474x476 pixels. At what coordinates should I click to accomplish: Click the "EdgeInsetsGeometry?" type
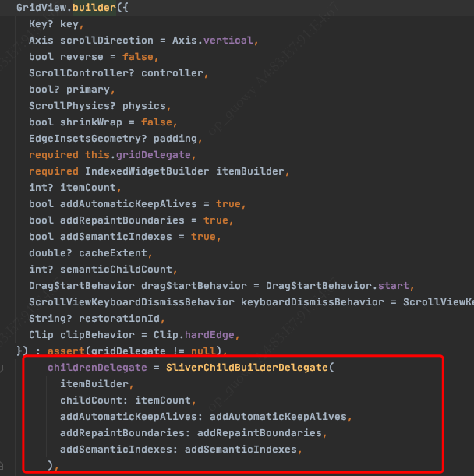pos(88,139)
